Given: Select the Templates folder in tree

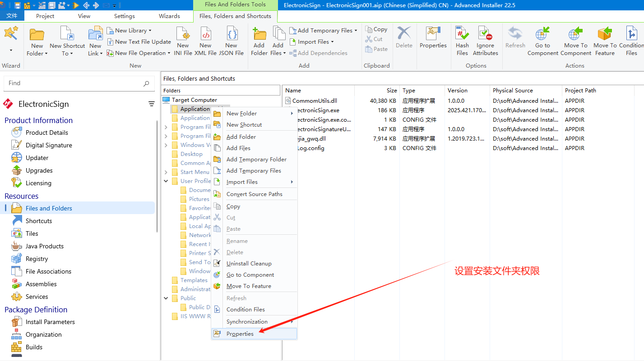Looking at the screenshot, I should click(194, 280).
